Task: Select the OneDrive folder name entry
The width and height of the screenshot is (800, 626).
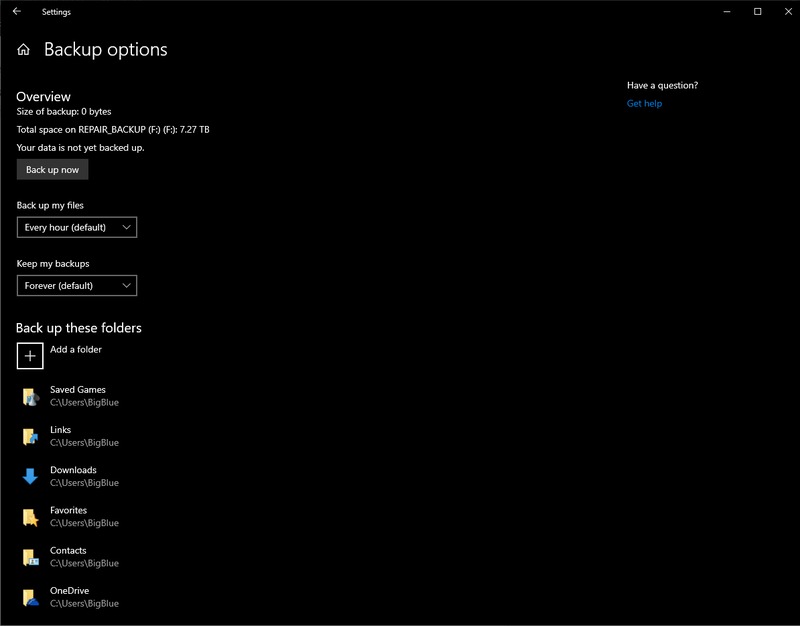Action: pos(70,591)
